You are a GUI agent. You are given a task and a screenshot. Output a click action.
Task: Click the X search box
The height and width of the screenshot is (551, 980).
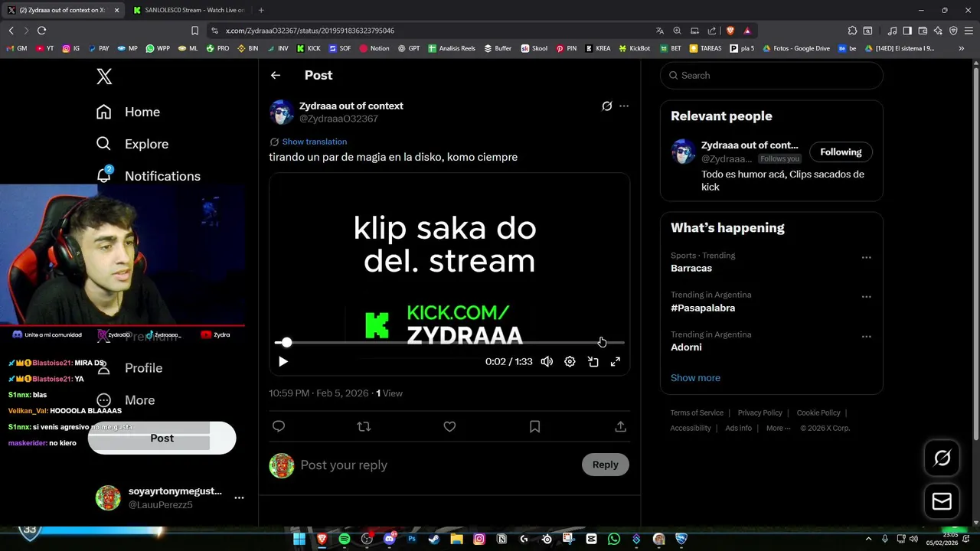[x=771, y=75]
